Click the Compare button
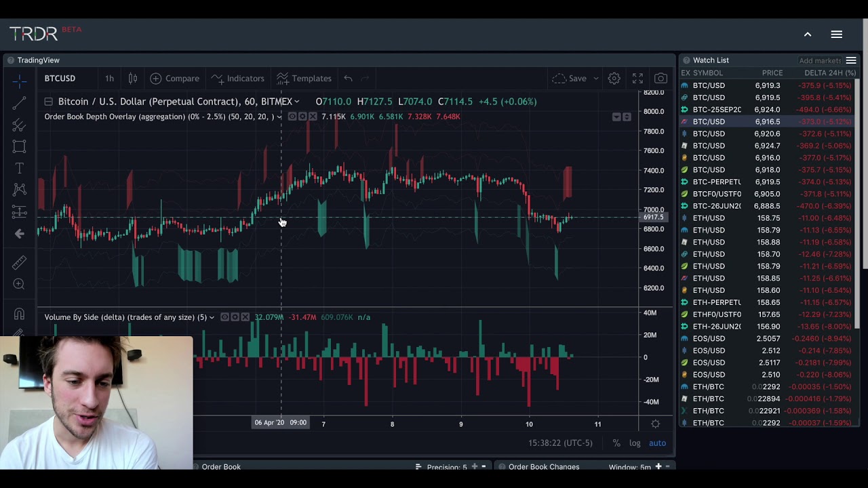The image size is (868, 488). [x=175, y=79]
